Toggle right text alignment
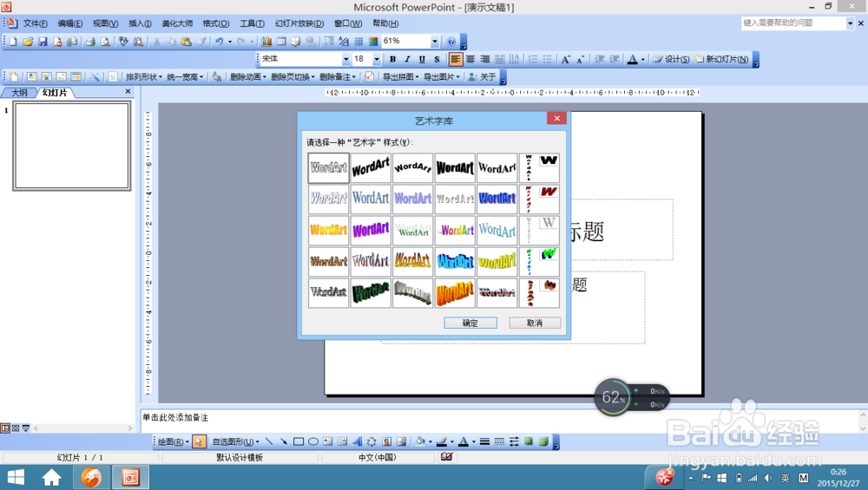The height and width of the screenshot is (490, 868). [x=485, y=59]
